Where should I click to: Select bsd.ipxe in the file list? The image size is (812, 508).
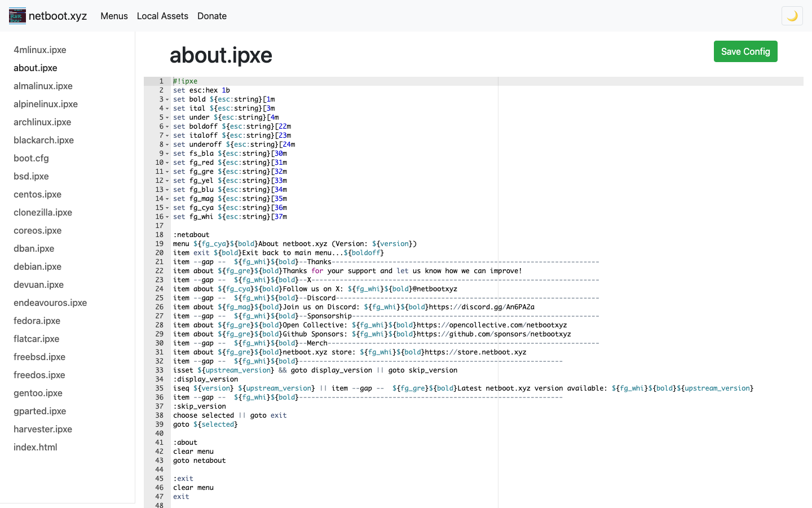pyautogui.click(x=31, y=176)
